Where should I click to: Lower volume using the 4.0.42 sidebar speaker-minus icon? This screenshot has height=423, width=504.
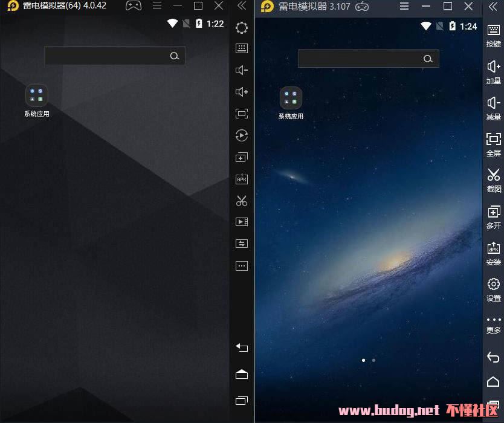tap(242, 70)
